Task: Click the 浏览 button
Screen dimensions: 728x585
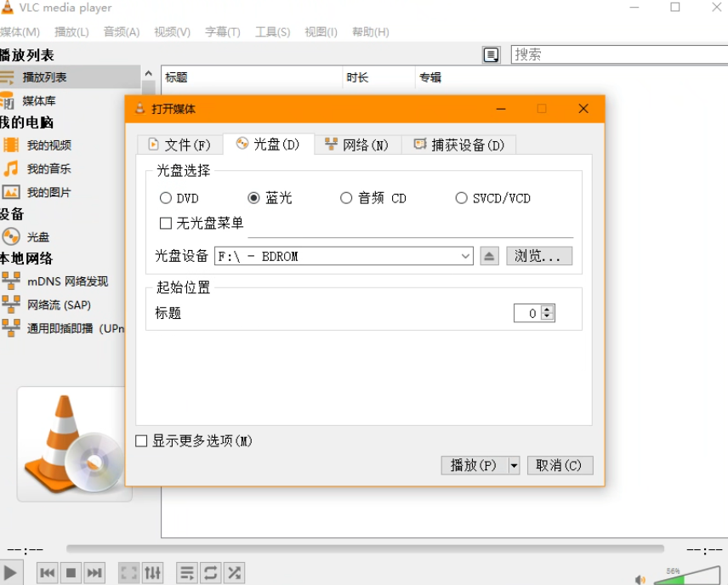Action: coord(539,256)
